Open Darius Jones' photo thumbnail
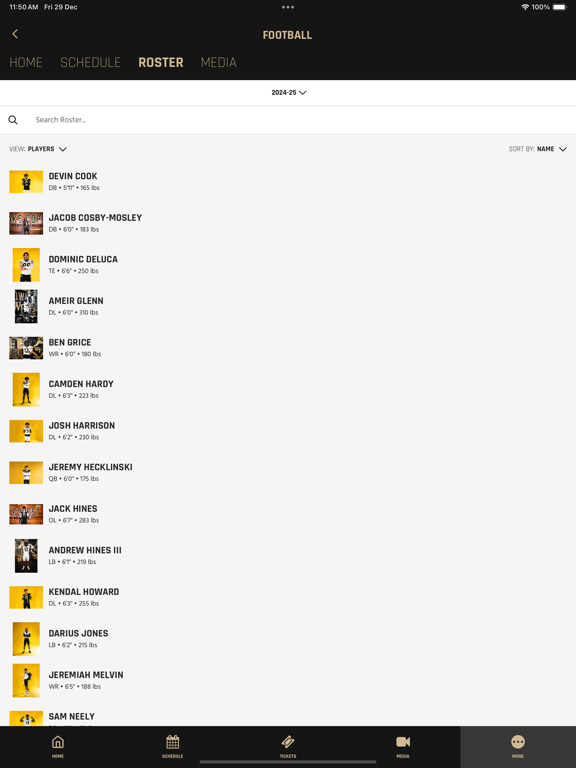This screenshot has height=768, width=576. (x=26, y=640)
